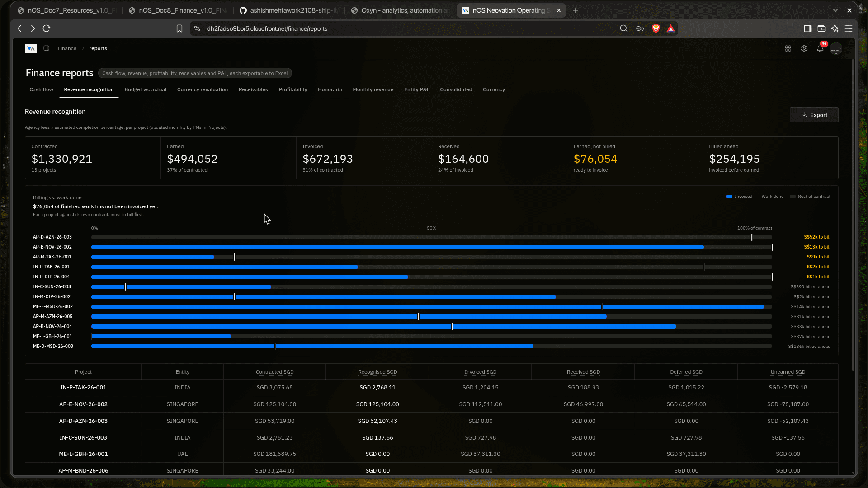Click the Export button
868x488 pixels.
[814, 115]
